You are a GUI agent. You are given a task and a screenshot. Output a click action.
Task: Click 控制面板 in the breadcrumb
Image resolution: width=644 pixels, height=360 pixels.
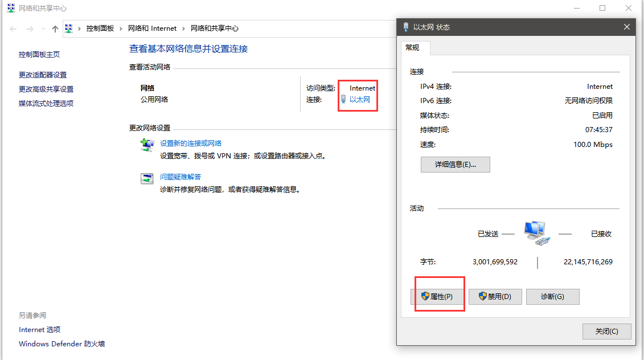pos(100,28)
